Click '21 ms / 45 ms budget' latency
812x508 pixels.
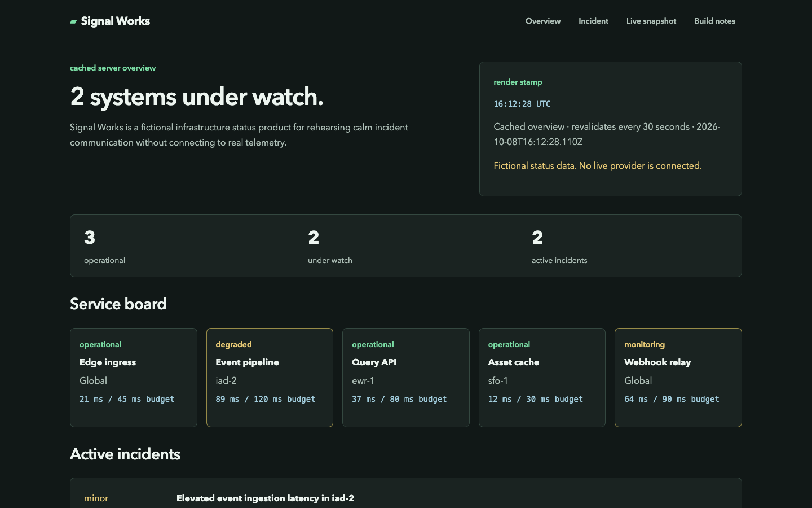127,399
